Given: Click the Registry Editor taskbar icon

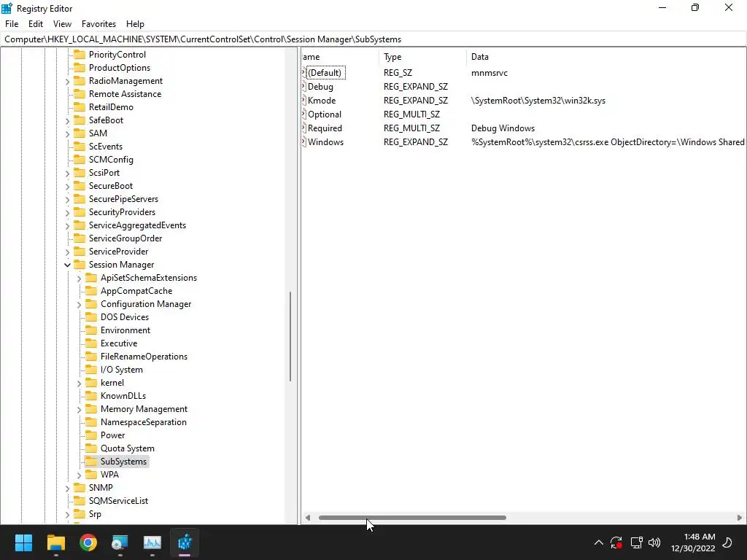Looking at the screenshot, I should click(x=185, y=542).
